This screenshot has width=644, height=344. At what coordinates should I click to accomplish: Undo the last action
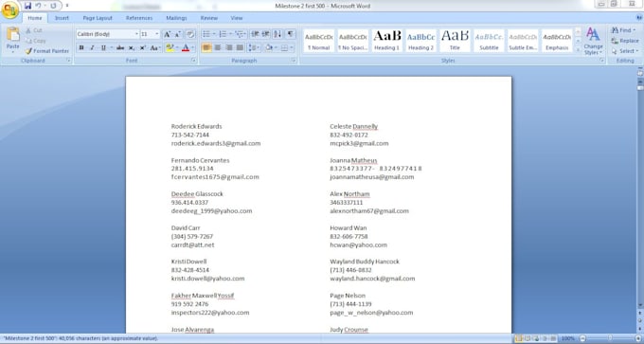coord(38,6)
